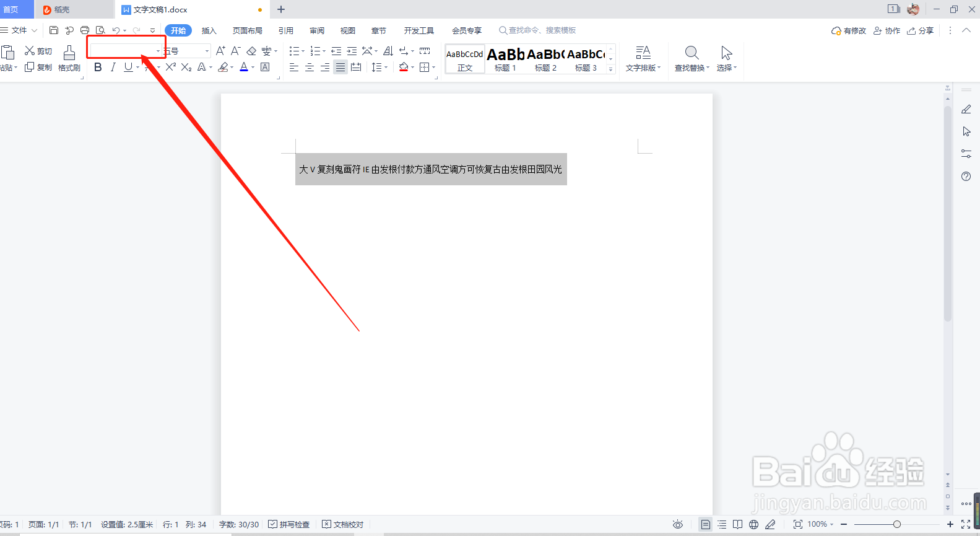Click the settings sliders icon in right sidebar
This screenshot has width=980, height=536.
966,154
